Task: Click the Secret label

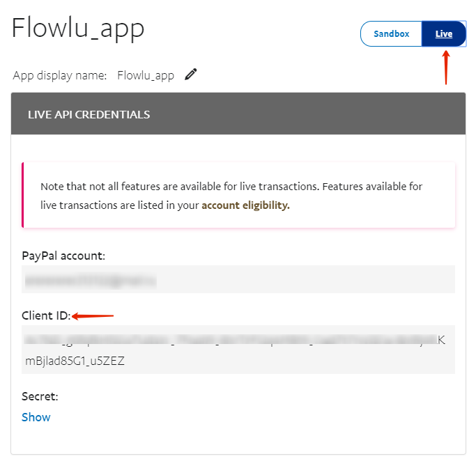Action: pos(40,396)
